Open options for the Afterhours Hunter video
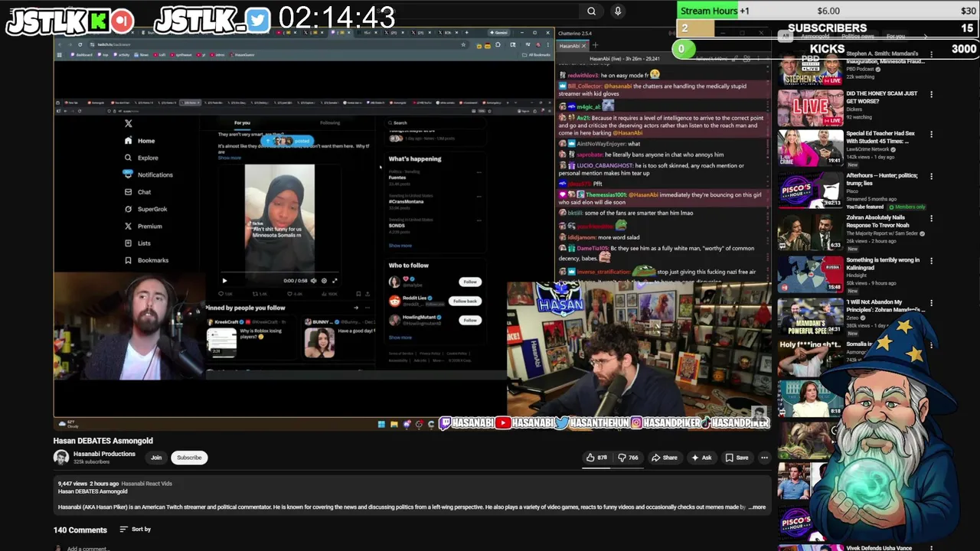Viewport: 980px width, 551px height. tap(931, 176)
